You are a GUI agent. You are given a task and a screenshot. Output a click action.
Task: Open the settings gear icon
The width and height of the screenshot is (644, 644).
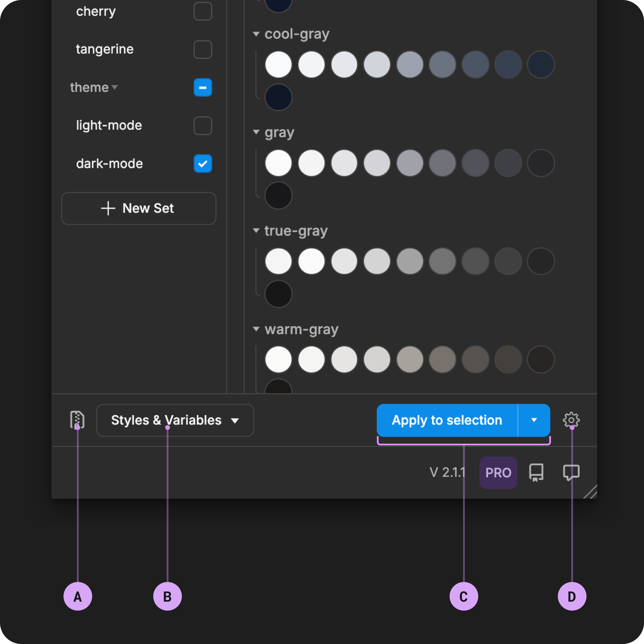[571, 420]
